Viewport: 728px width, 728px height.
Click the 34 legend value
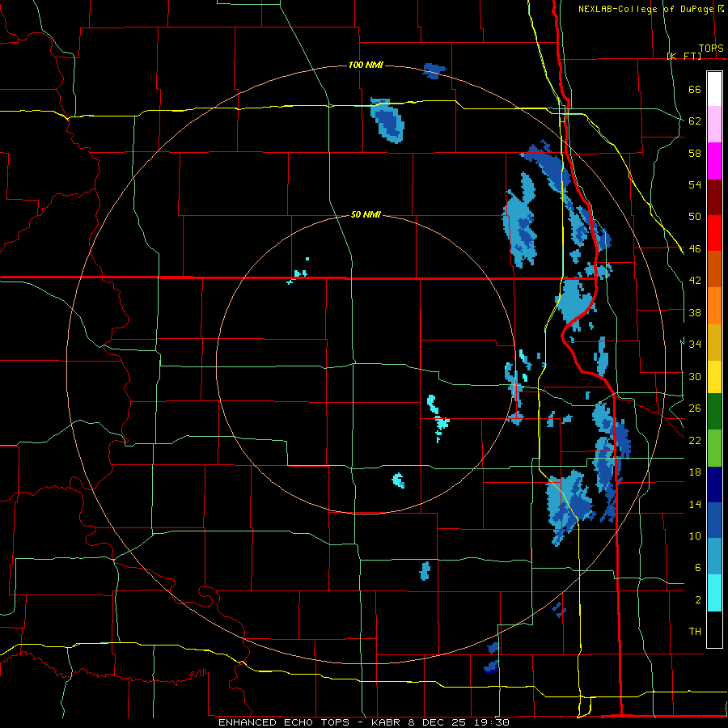coord(695,344)
